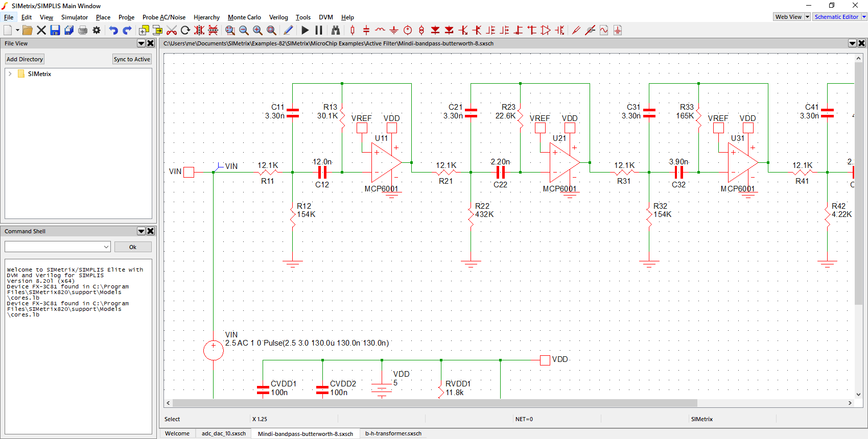868x439 pixels.
Task: Open the dropdown arrow beside New icon
Action: (17, 30)
